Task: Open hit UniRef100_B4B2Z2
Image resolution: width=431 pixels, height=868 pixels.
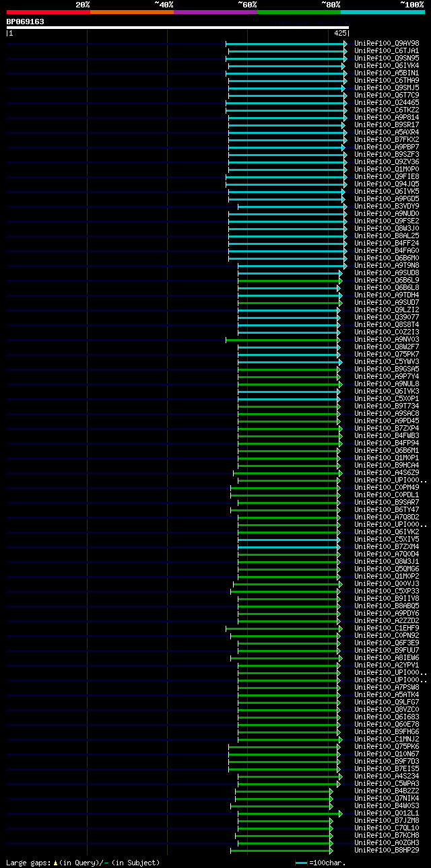Action: [387, 791]
